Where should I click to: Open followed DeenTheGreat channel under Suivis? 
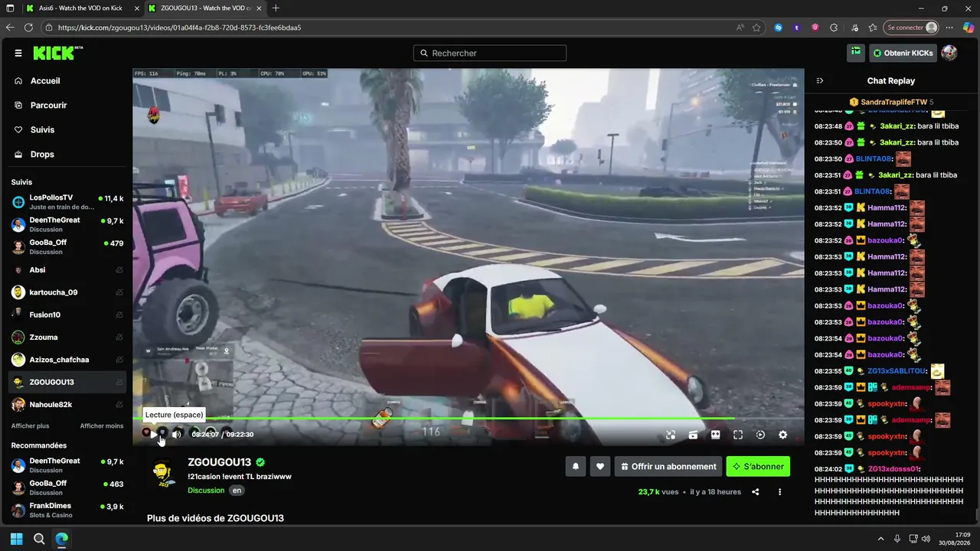click(67, 224)
